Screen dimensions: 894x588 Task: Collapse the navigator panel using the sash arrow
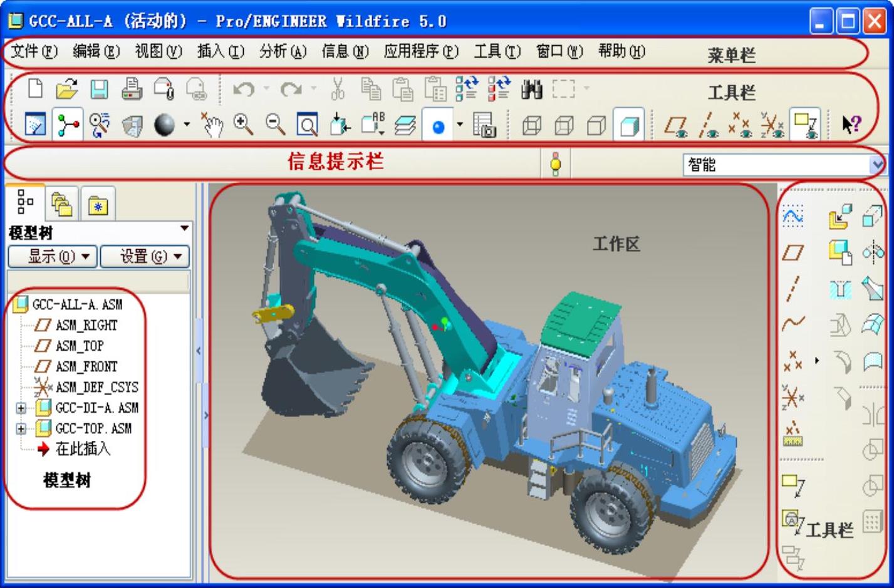[x=199, y=351]
